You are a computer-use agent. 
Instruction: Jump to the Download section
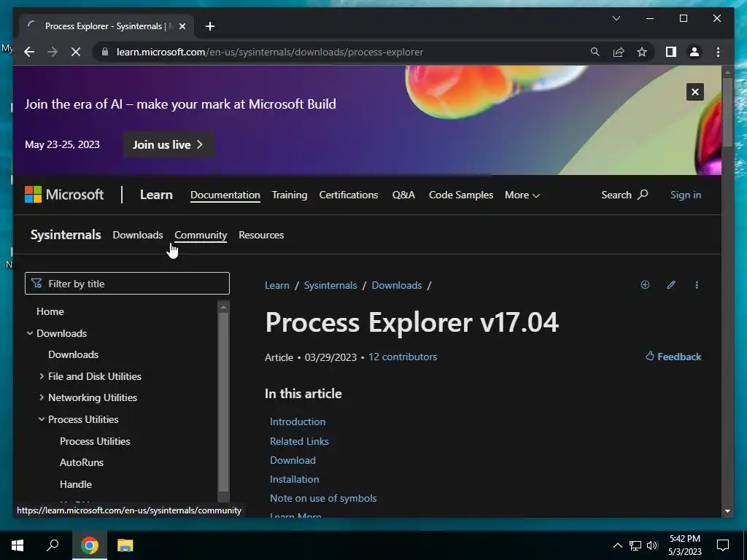[x=293, y=461]
